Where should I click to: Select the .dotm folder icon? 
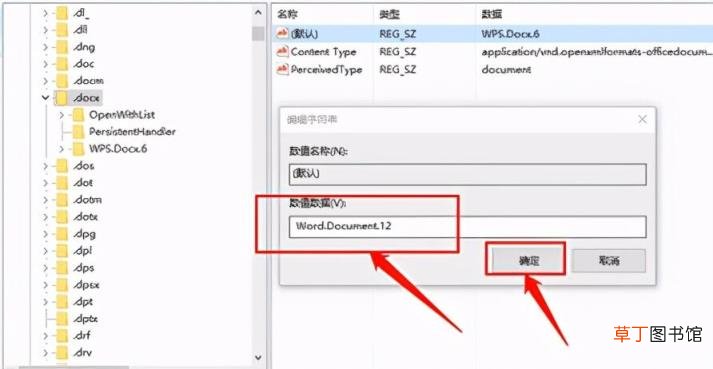coord(62,200)
